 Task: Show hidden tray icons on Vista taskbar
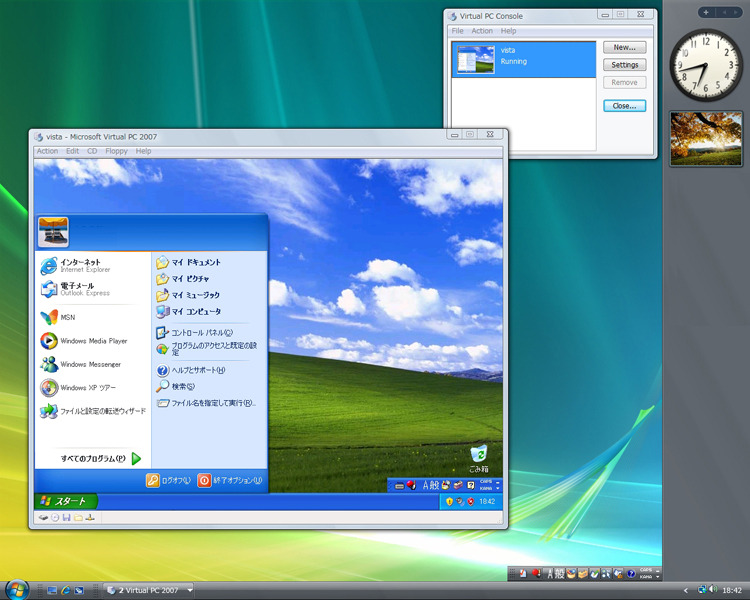(x=686, y=590)
